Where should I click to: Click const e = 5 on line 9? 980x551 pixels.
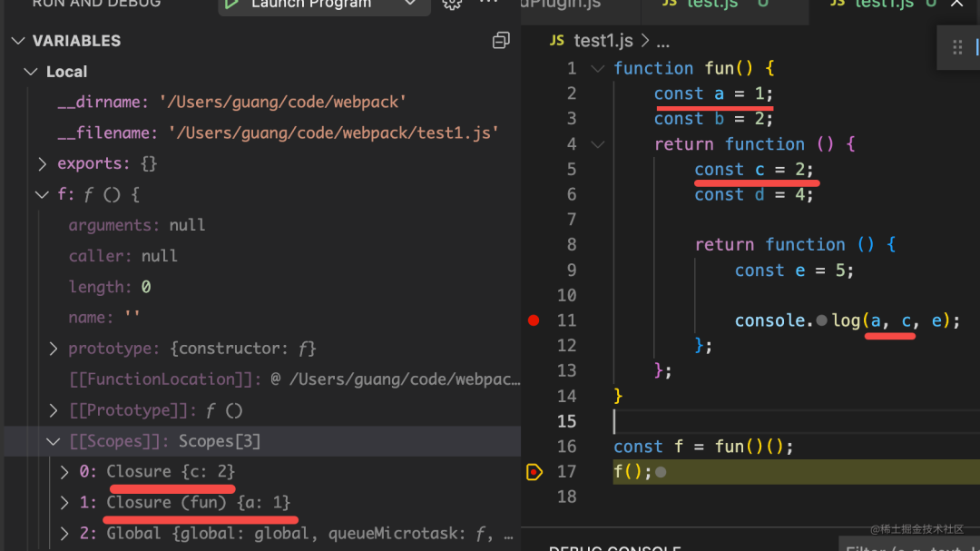794,271
